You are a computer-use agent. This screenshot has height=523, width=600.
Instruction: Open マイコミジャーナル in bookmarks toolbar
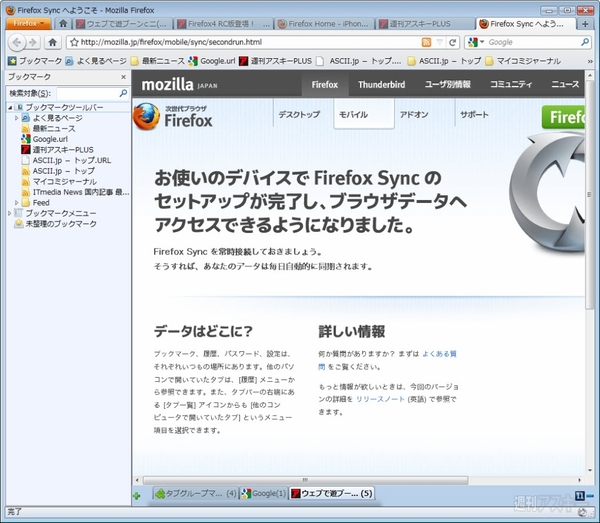click(523, 61)
